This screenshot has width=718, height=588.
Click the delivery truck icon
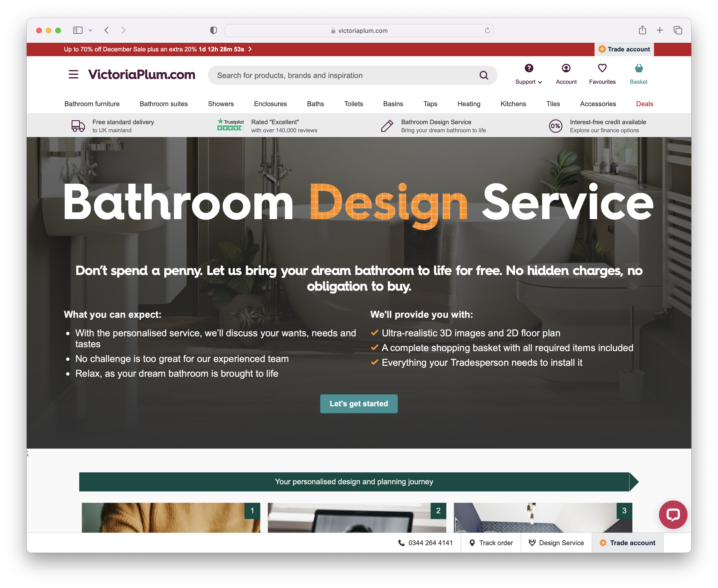point(78,126)
